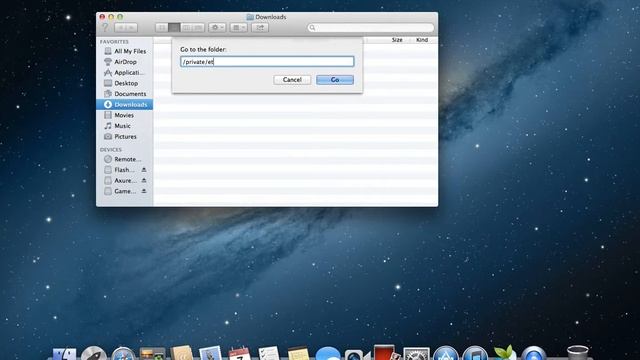Eject the Game device

tap(144, 191)
